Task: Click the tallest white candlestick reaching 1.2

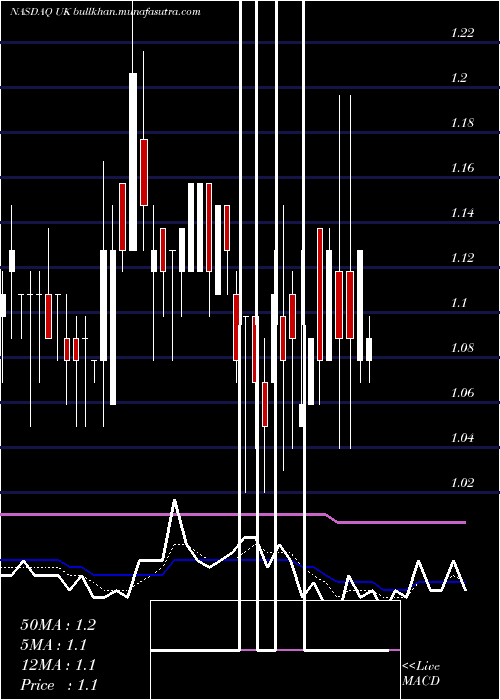Action: pyautogui.click(x=133, y=162)
